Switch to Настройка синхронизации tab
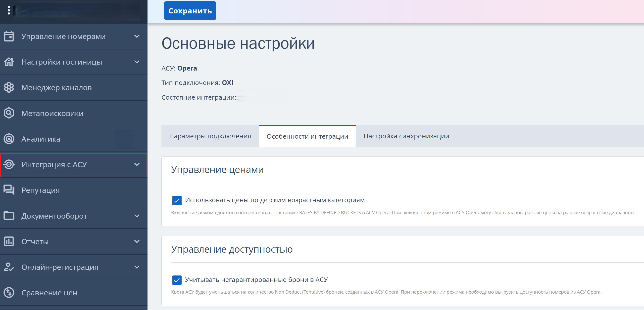Image resolution: width=644 pixels, height=310 pixels. point(406,136)
